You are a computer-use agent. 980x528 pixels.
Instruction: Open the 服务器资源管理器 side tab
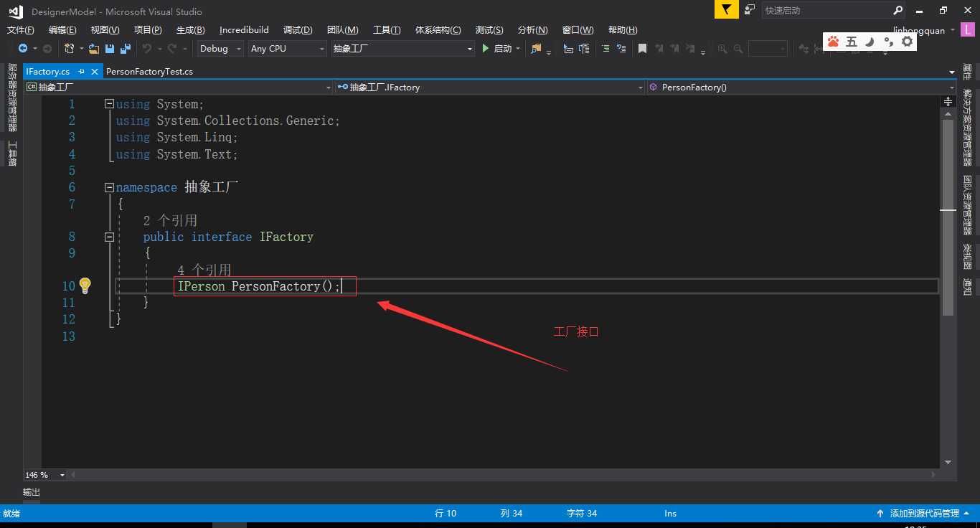tap(12, 97)
